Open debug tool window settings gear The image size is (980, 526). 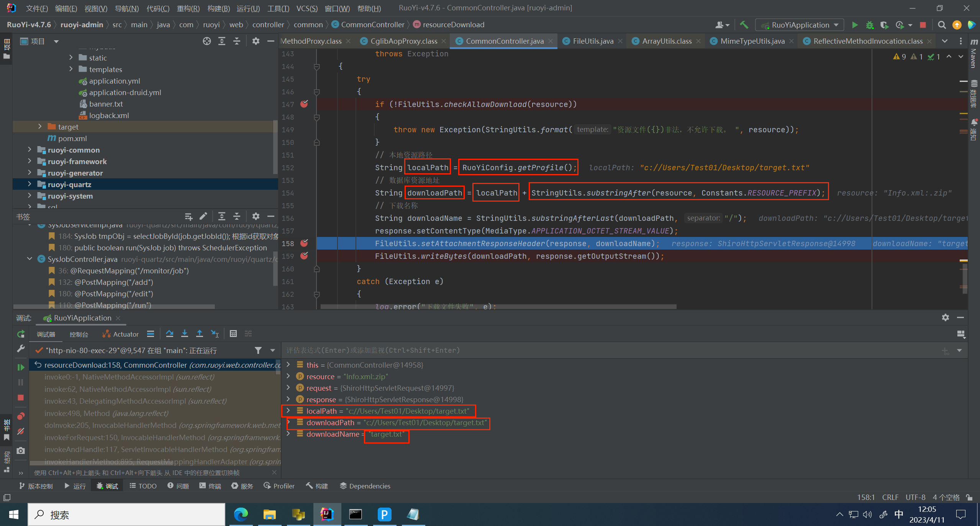click(x=946, y=318)
